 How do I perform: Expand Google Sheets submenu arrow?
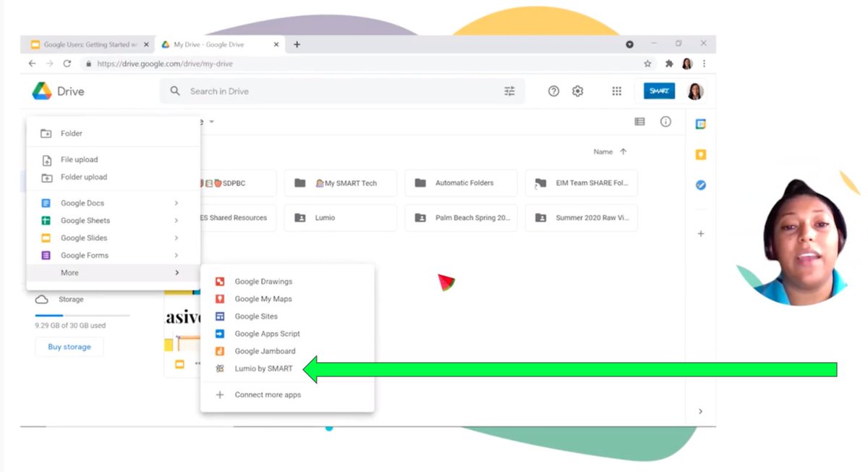(176, 220)
